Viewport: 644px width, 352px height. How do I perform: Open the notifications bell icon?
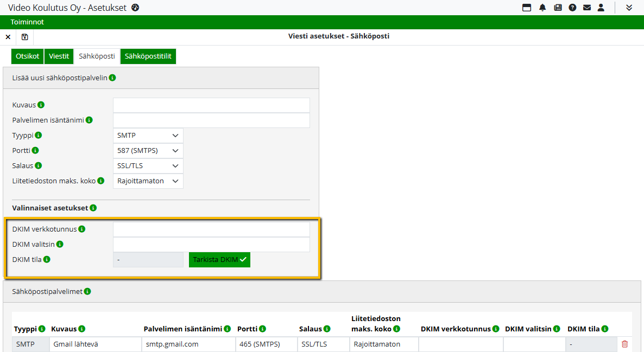[x=542, y=8]
